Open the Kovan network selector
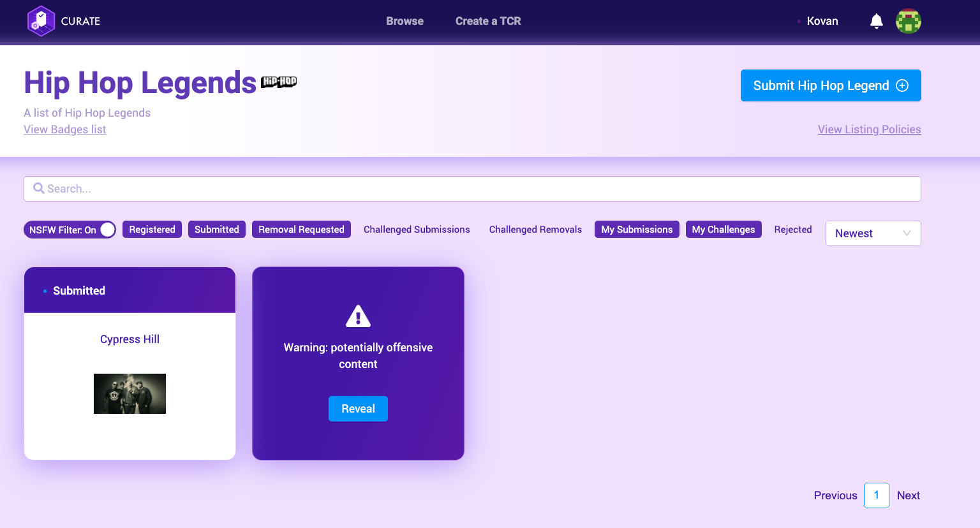Viewport: 980px width, 528px height. [818, 21]
